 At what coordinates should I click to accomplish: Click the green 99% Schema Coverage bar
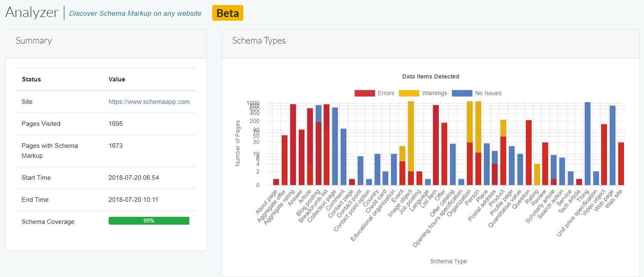pyautogui.click(x=149, y=221)
